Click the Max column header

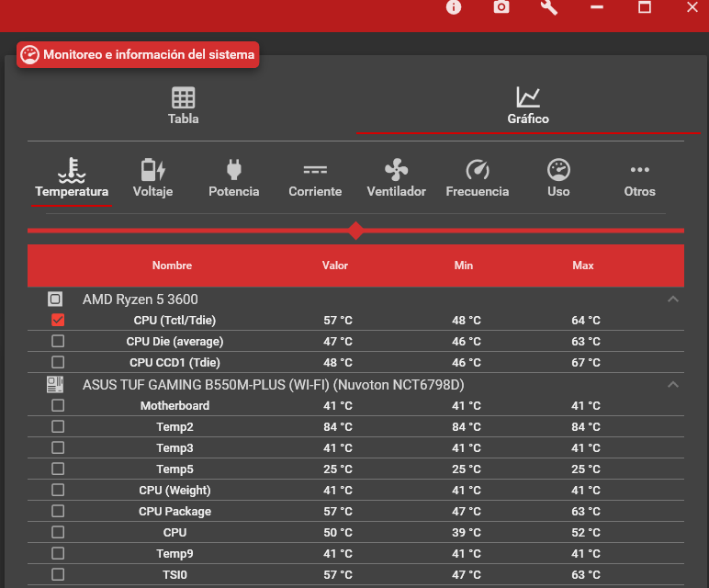(583, 266)
